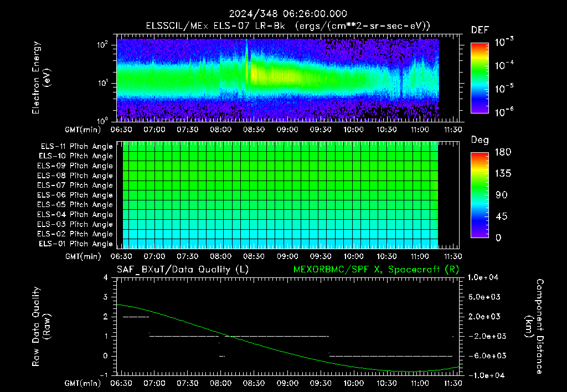Click the 1.0e+04 label on right axis
This screenshot has width=567, height=392.
click(483, 277)
